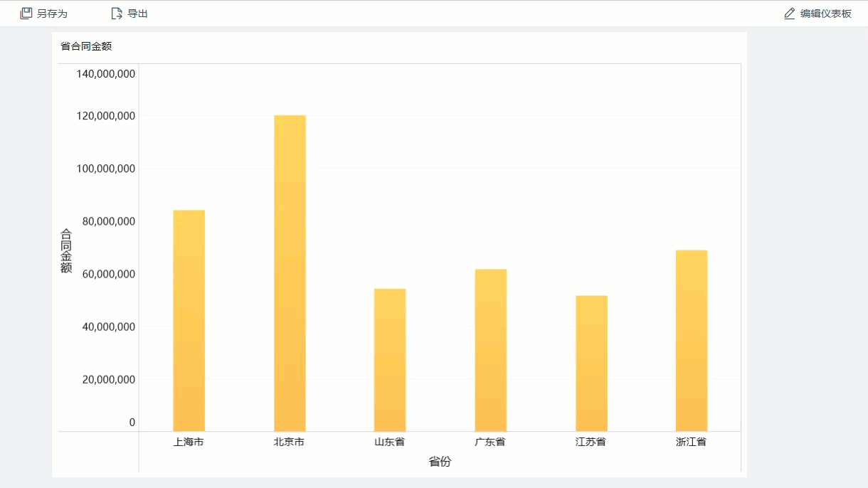Click the 上海市 x-axis label
The width and height of the screenshot is (868, 488).
coord(189,442)
